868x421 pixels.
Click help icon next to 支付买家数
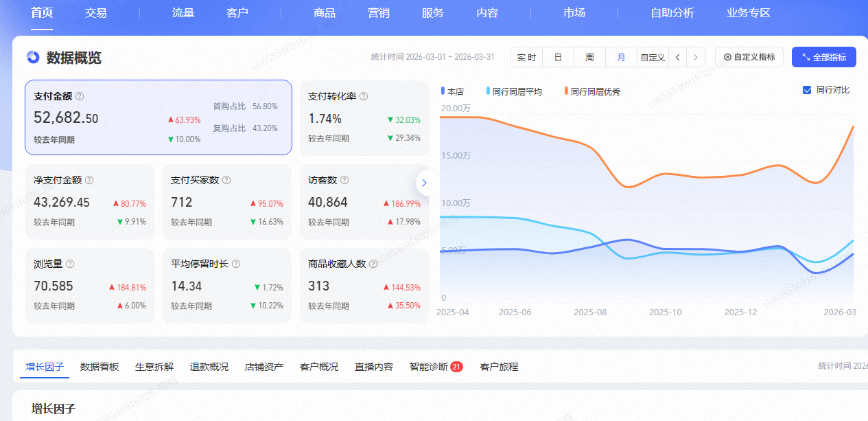(226, 180)
